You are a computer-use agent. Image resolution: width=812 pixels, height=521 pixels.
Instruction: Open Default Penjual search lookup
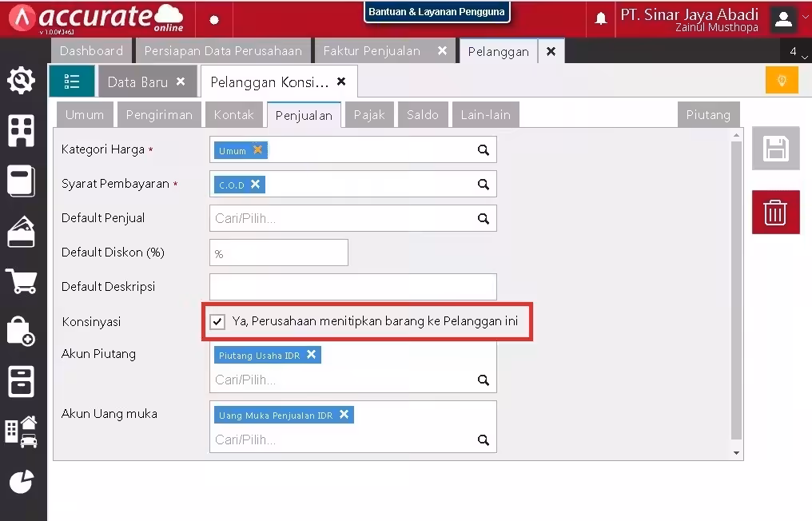[484, 219]
